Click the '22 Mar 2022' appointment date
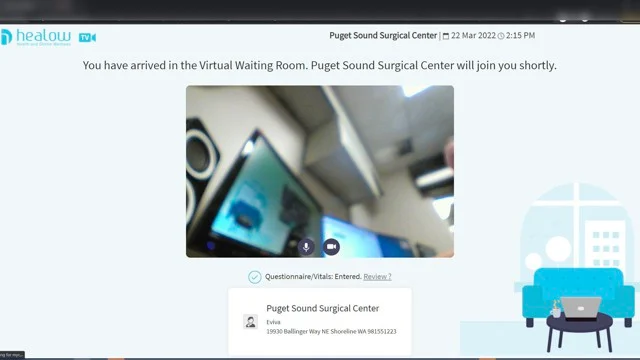This screenshot has width=640, height=360. coord(473,36)
